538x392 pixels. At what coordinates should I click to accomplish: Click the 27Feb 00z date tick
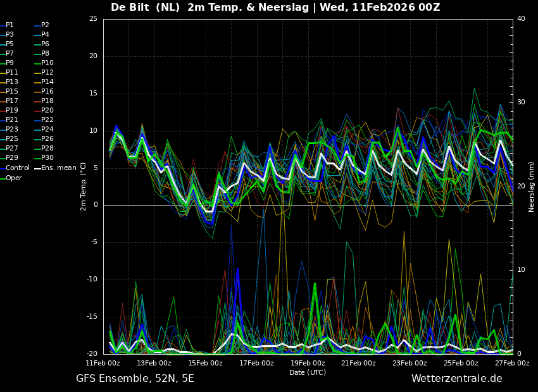[x=511, y=363]
